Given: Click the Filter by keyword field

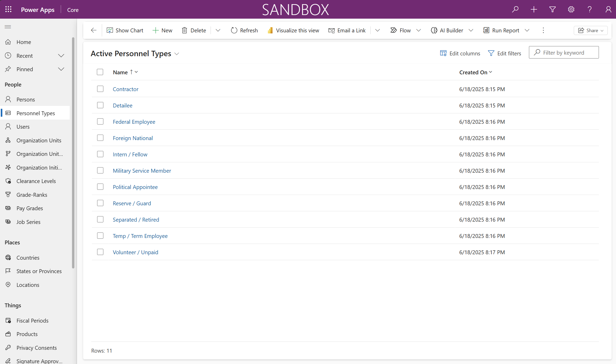Looking at the screenshot, I should 564,52.
